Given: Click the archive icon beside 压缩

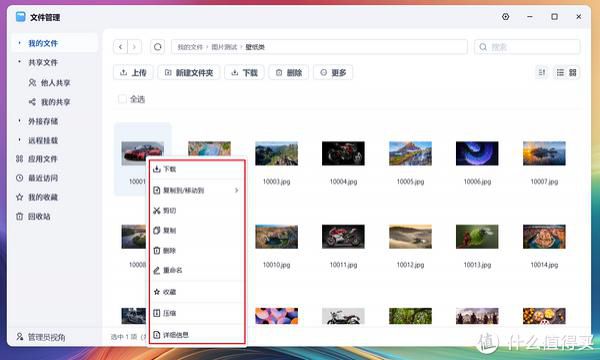Looking at the screenshot, I should point(157,313).
